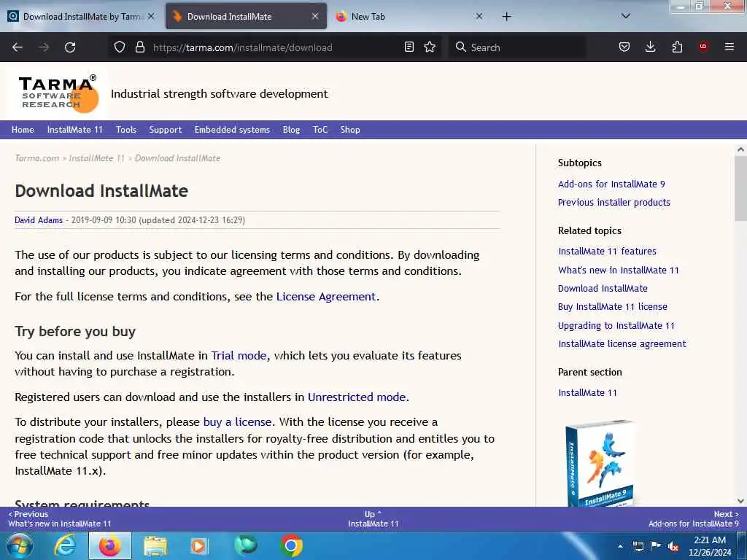Click Download InstallMate related topic link
This screenshot has width=747, height=560.
pyautogui.click(x=603, y=288)
